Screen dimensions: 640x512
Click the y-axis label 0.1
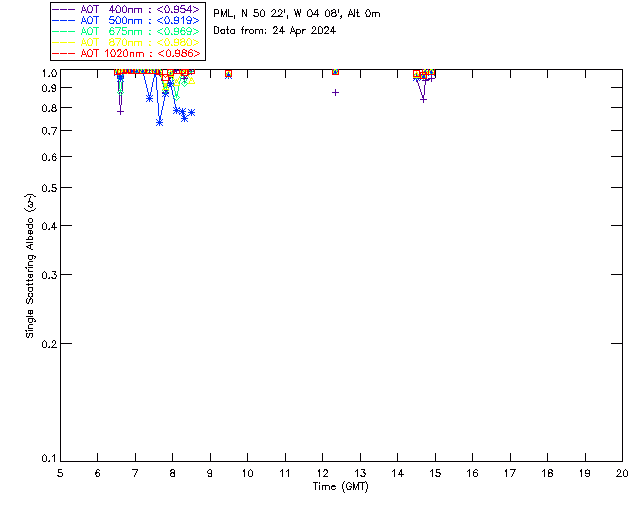click(49, 459)
